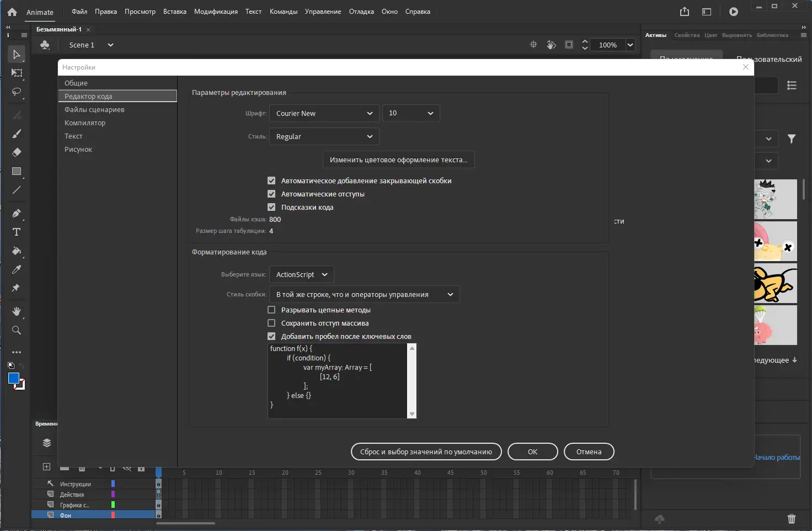Open the Regular style dropdown

324,136
